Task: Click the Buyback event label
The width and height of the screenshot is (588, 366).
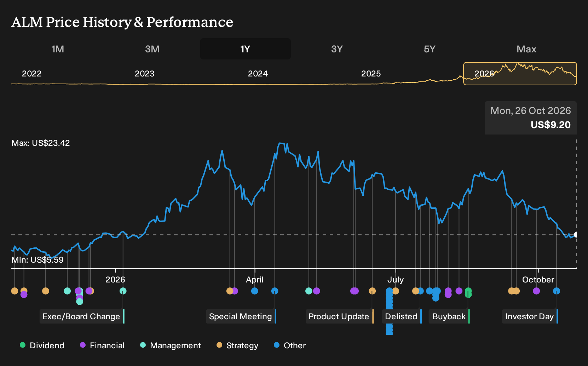Action: [449, 316]
